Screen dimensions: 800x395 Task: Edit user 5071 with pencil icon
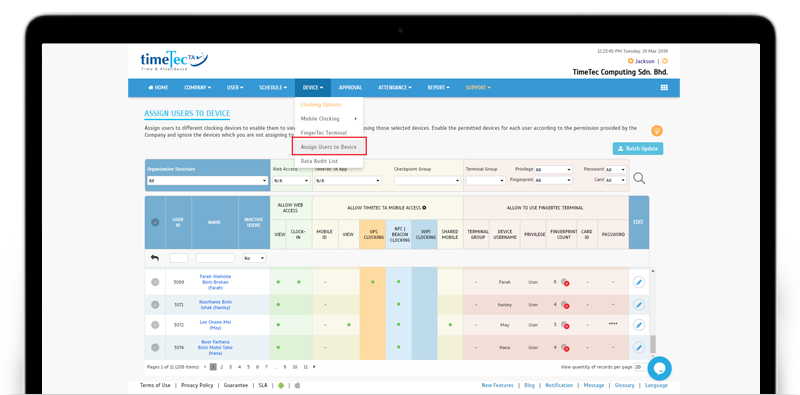638,305
